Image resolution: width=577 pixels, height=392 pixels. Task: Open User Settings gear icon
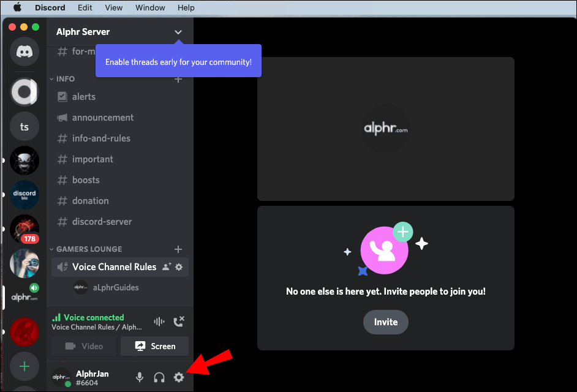click(179, 377)
